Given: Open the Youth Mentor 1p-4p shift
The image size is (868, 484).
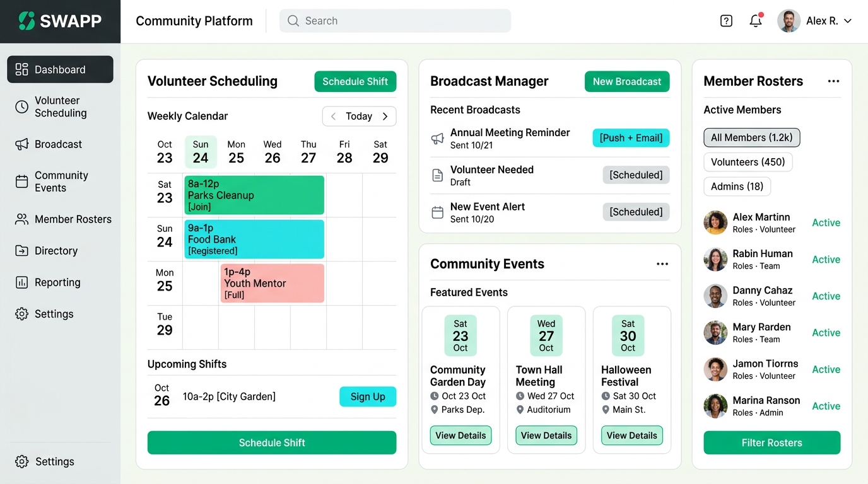Looking at the screenshot, I should tap(273, 284).
